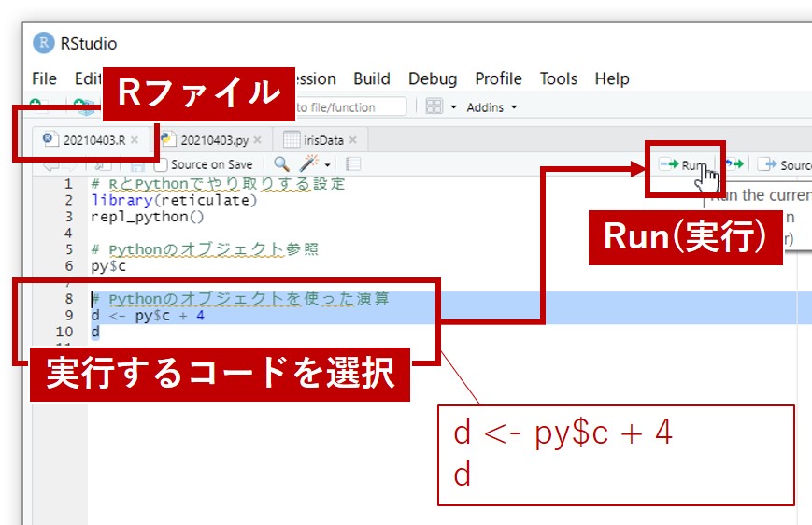Expand the Addins dropdown

tap(491, 107)
